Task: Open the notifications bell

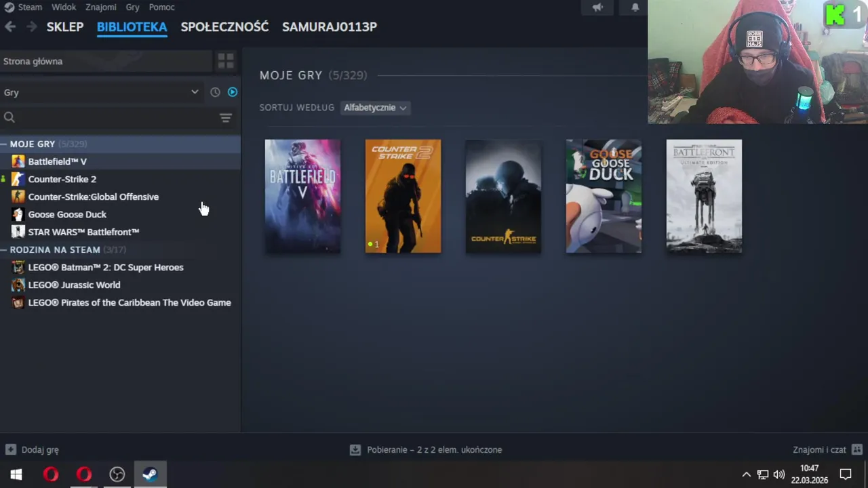Action: click(x=635, y=7)
